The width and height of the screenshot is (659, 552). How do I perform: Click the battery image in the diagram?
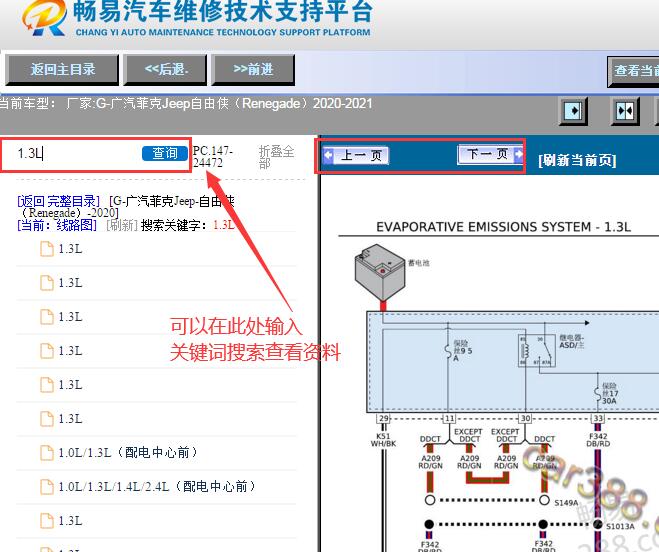(380, 272)
